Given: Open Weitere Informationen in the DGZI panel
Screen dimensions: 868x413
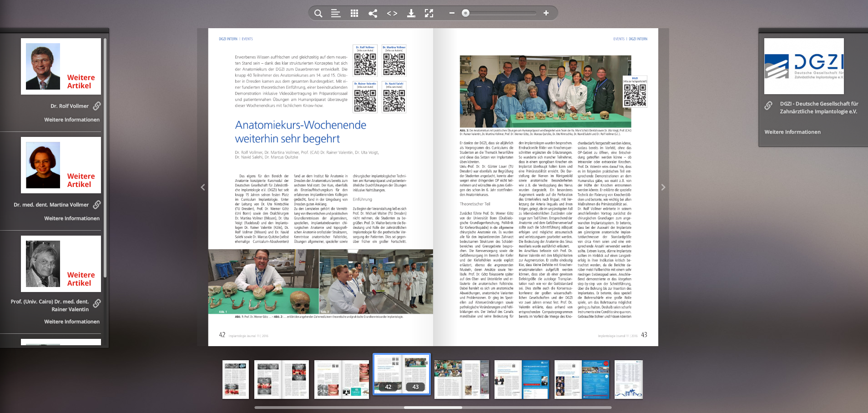Looking at the screenshot, I should pos(792,132).
